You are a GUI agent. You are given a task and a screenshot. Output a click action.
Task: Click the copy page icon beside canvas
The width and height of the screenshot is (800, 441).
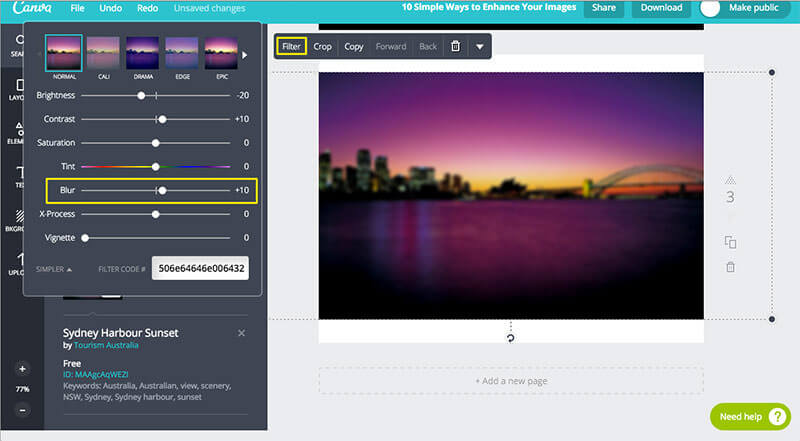pyautogui.click(x=730, y=242)
